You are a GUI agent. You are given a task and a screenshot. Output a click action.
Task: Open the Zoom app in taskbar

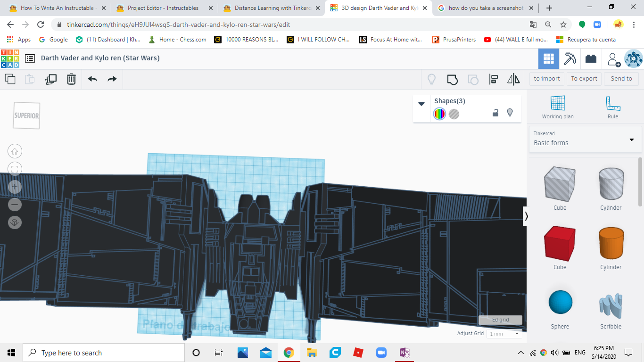pos(381,353)
